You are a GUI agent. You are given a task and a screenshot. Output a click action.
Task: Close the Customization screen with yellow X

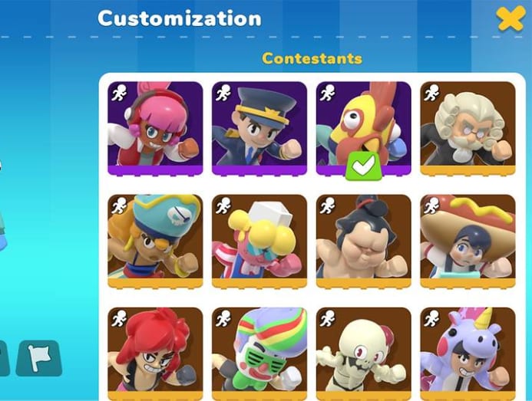point(510,19)
